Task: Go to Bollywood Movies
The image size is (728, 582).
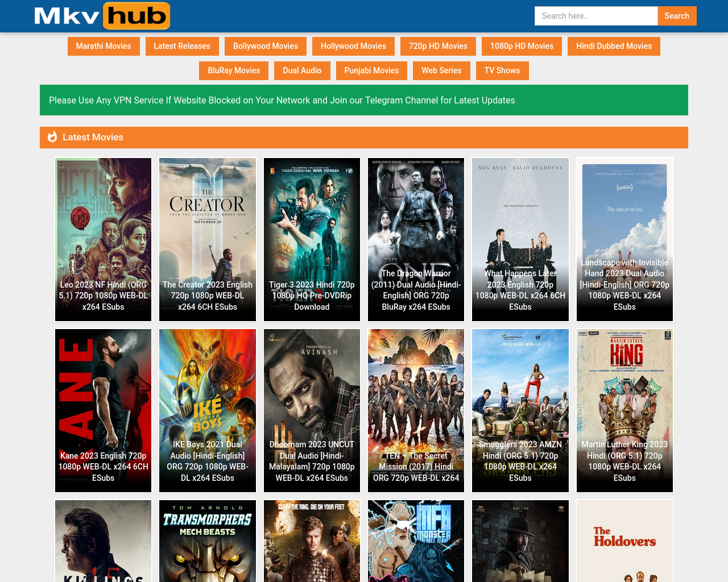Action: 266,46
